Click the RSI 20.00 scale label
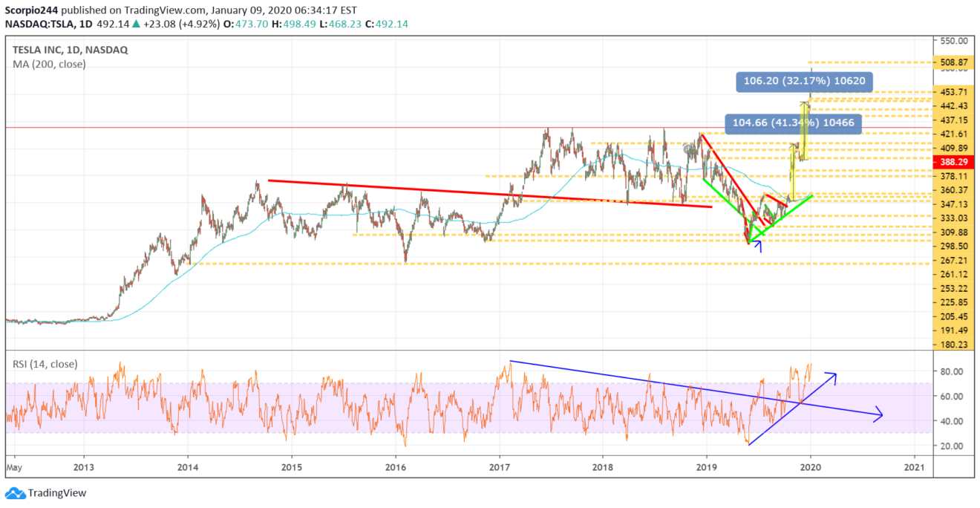This screenshot has width=980, height=508. click(953, 446)
